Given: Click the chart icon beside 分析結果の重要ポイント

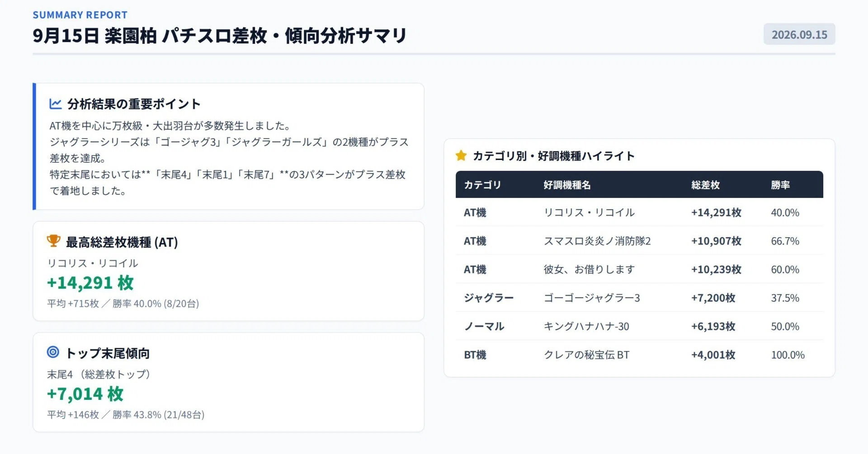Looking at the screenshot, I should pos(55,103).
